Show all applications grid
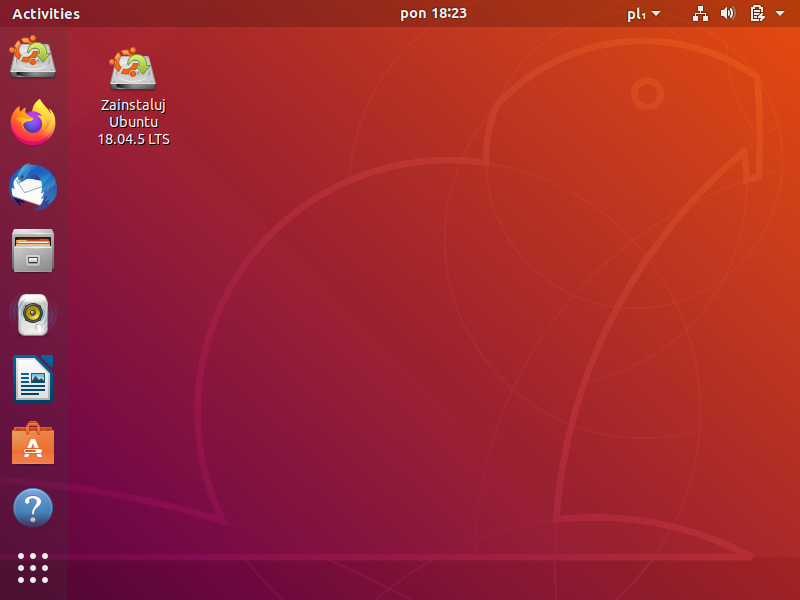 pos(33,568)
